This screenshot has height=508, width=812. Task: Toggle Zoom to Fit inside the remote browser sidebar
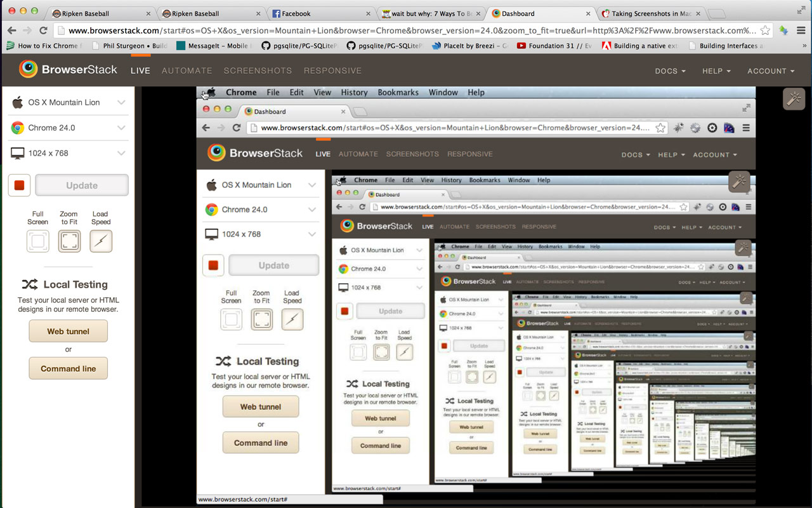click(262, 319)
